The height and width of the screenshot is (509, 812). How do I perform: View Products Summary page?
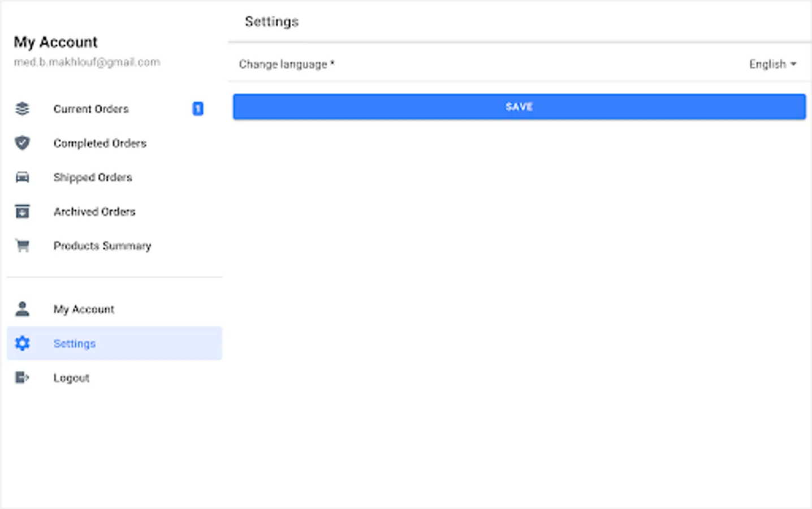point(102,246)
